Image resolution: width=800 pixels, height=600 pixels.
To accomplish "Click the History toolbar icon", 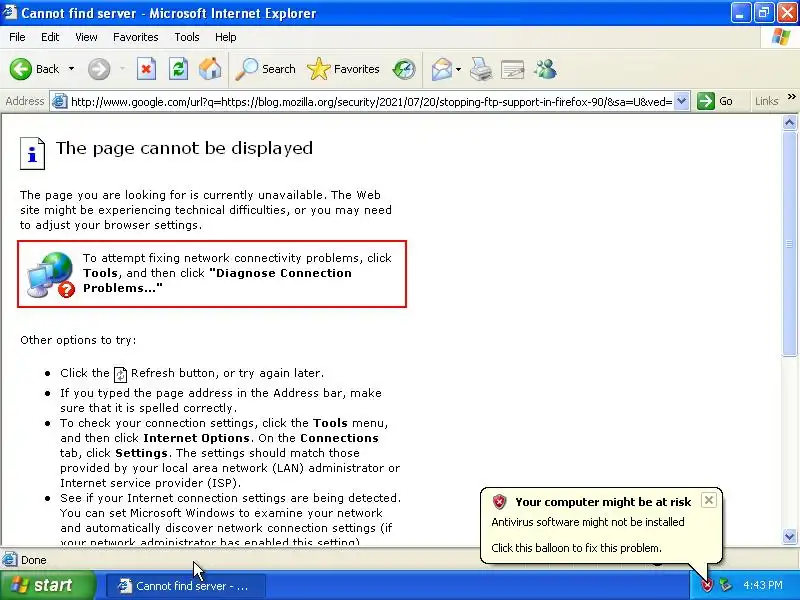I will point(404,69).
